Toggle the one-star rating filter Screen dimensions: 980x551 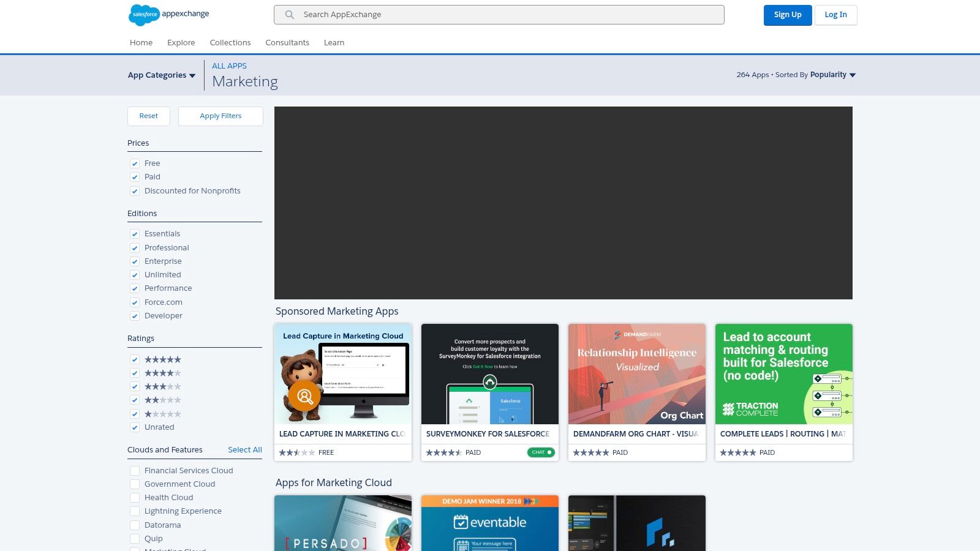(x=135, y=414)
